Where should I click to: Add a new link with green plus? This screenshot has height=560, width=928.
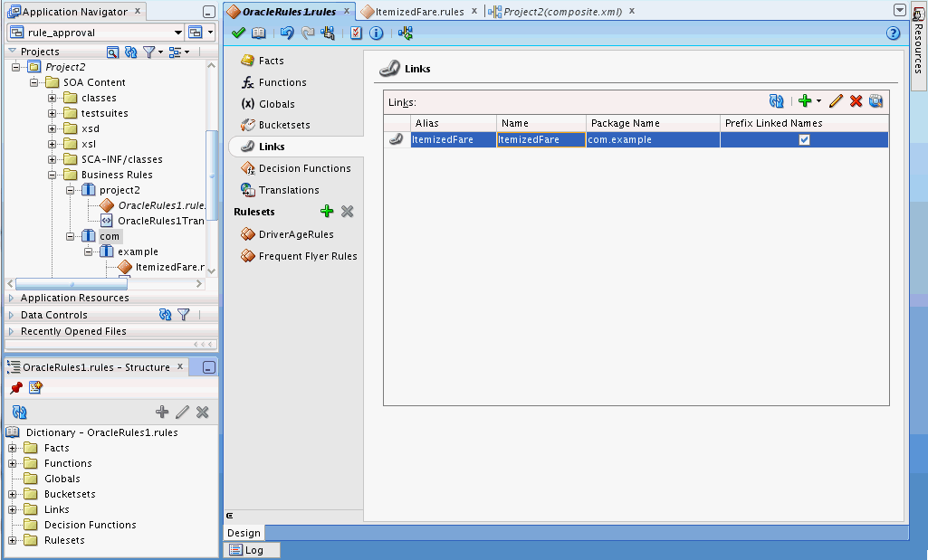804,101
